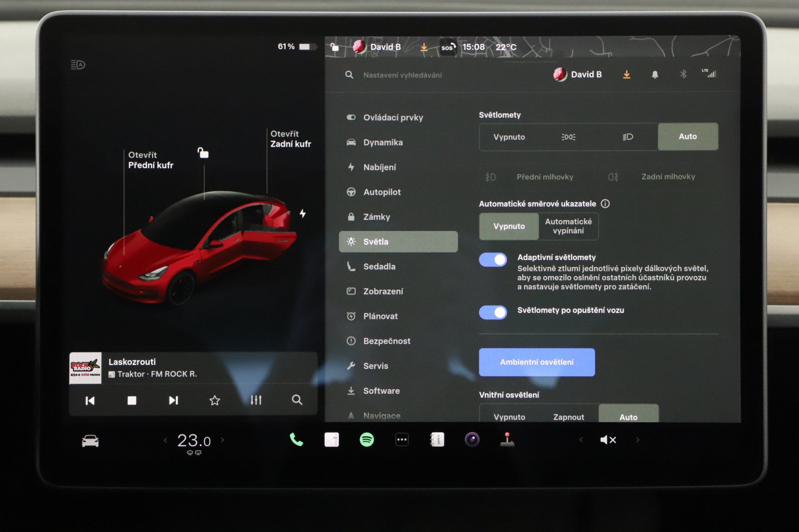This screenshot has height=532, width=799.
Task: Tap the car controls icon in dock
Action: click(x=90, y=441)
